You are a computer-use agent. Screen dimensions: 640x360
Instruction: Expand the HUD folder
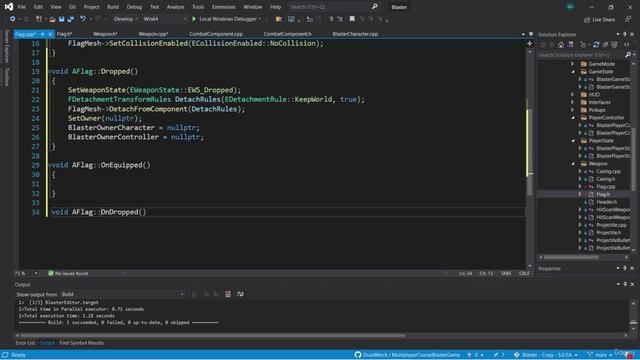tap(572, 94)
